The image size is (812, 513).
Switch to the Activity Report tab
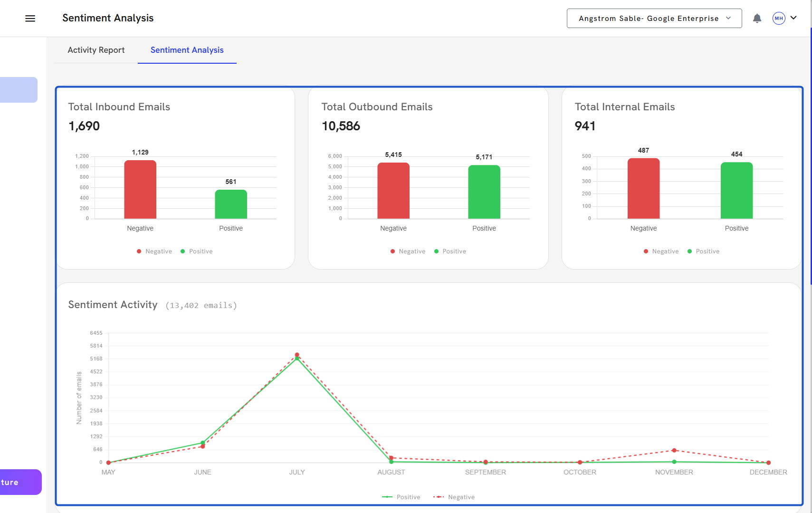[96, 50]
